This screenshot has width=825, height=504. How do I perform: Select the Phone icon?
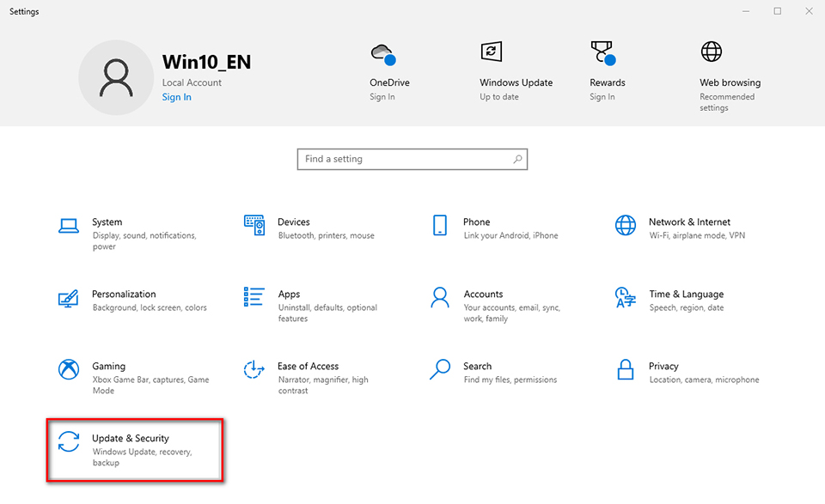point(440,226)
